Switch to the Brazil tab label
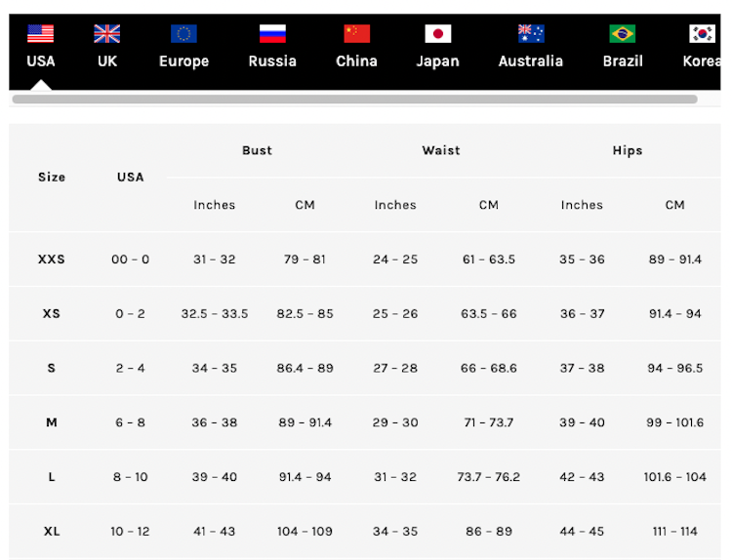The width and height of the screenshot is (732, 560). tap(623, 61)
